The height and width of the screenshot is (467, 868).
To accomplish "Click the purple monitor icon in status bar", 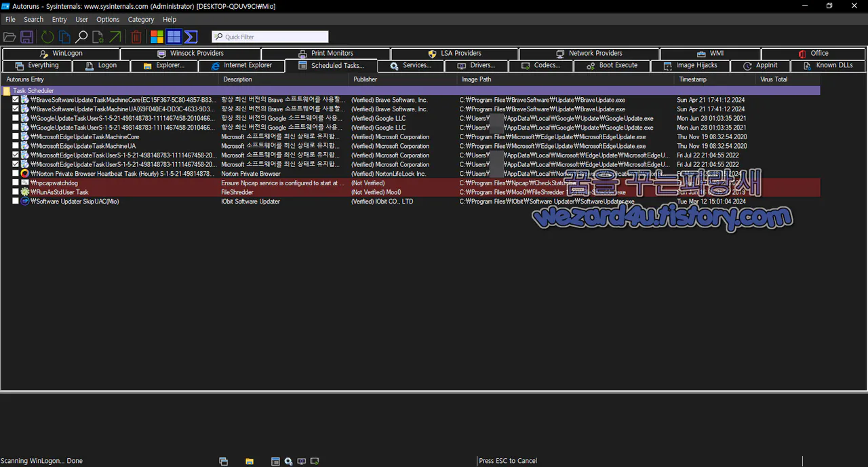I will [302, 461].
